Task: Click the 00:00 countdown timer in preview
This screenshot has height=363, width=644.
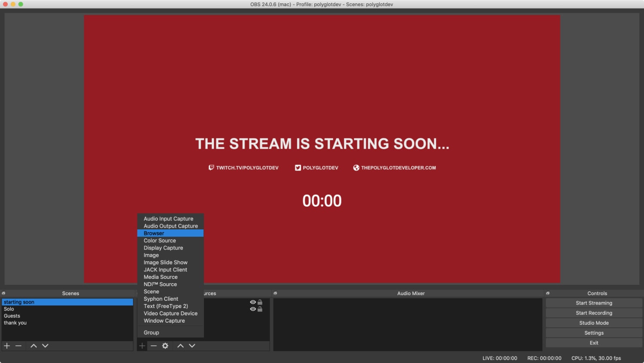Action: click(322, 201)
